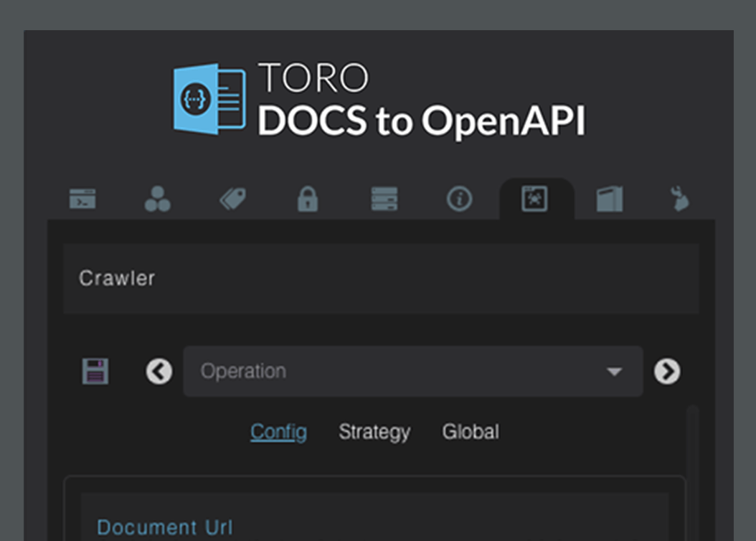Open the wrench tools tab icon

[x=680, y=199]
